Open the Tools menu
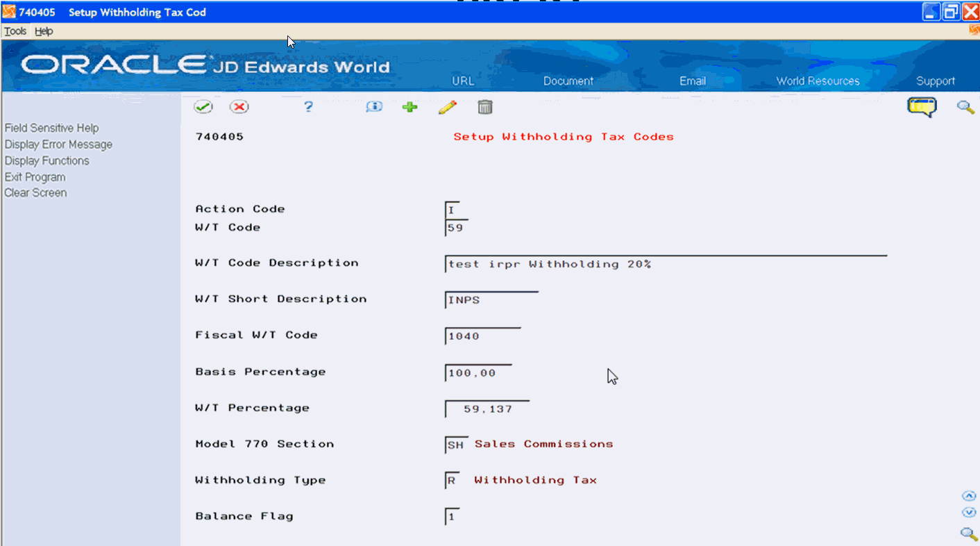This screenshot has height=546, width=980. click(15, 31)
